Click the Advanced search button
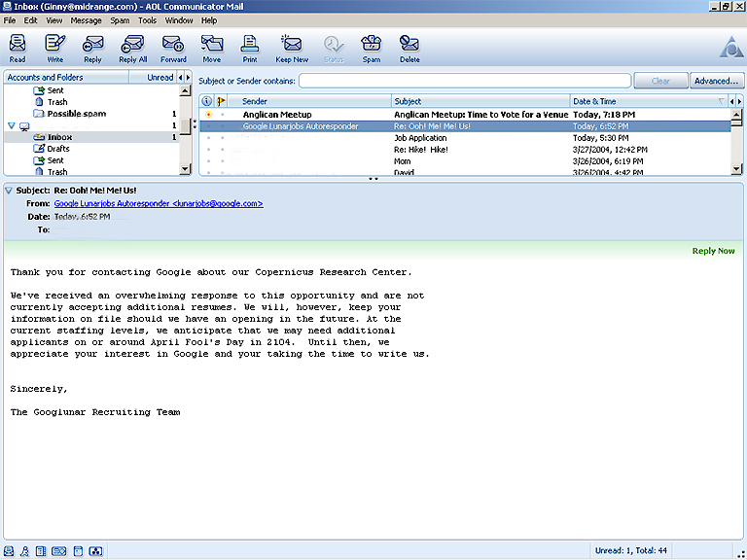 point(716,81)
